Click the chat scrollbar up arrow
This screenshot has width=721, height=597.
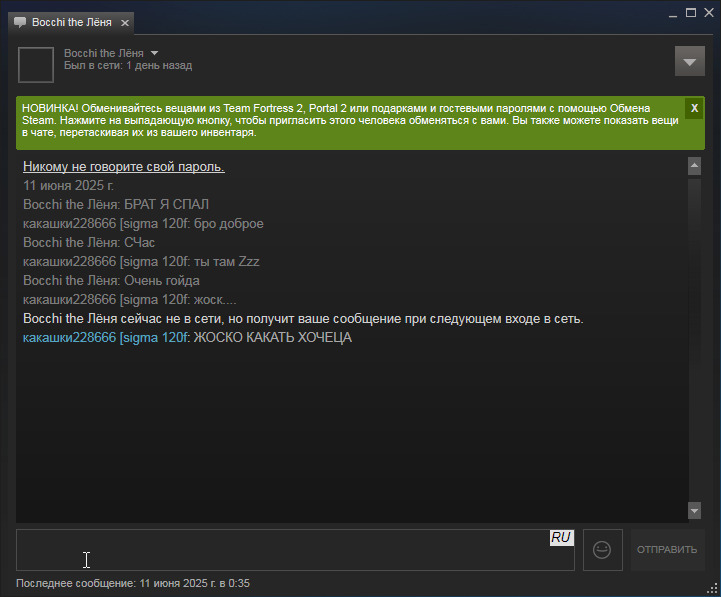tap(694, 166)
